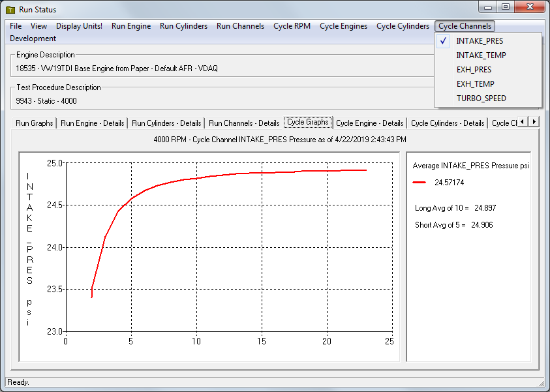Open the Run Engine menu
Image resolution: width=550 pixels, height=392 pixels.
point(131,26)
